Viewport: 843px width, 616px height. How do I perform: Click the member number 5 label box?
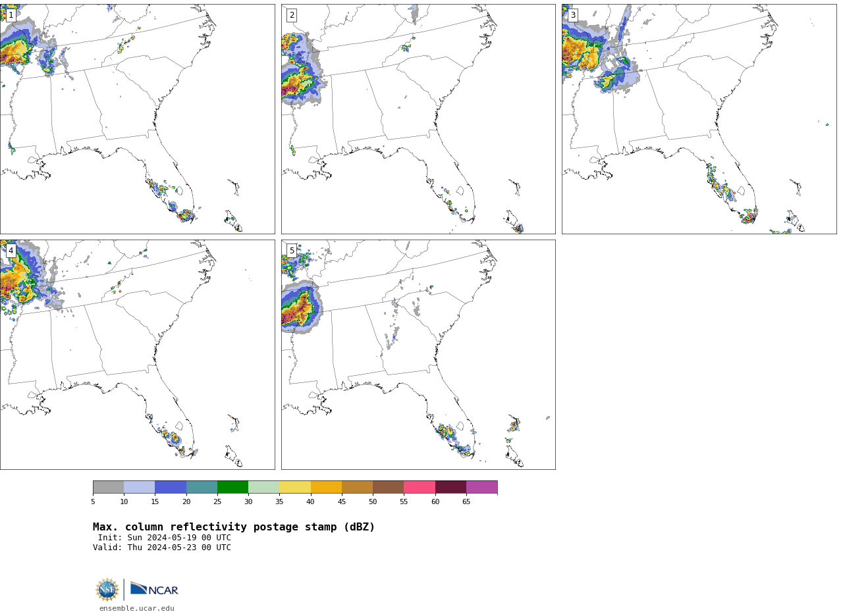pyautogui.click(x=292, y=251)
